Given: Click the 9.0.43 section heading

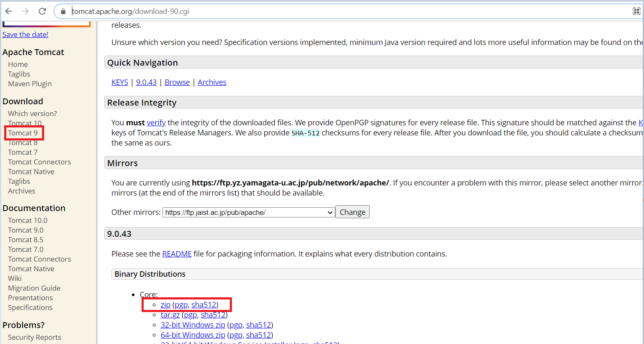Looking at the screenshot, I should pos(119,234).
